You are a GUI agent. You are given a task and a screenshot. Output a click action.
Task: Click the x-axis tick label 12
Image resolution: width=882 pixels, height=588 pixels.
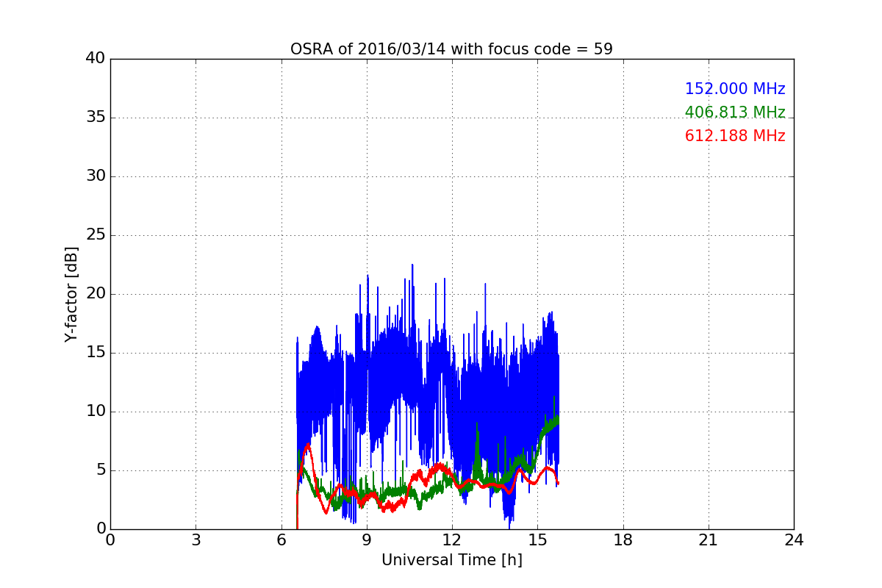(452, 540)
